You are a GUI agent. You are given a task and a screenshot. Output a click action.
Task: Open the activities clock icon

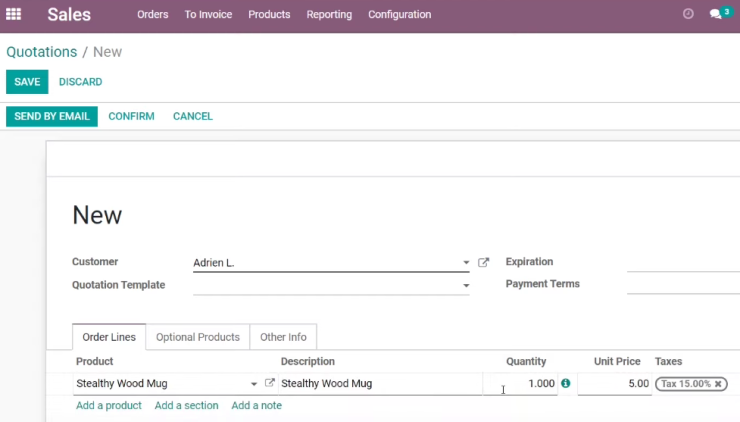688,14
